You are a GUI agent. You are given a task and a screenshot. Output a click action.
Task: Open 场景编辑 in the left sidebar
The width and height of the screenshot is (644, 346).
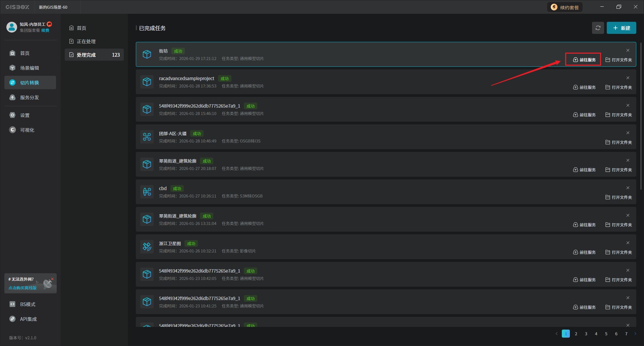[30, 68]
